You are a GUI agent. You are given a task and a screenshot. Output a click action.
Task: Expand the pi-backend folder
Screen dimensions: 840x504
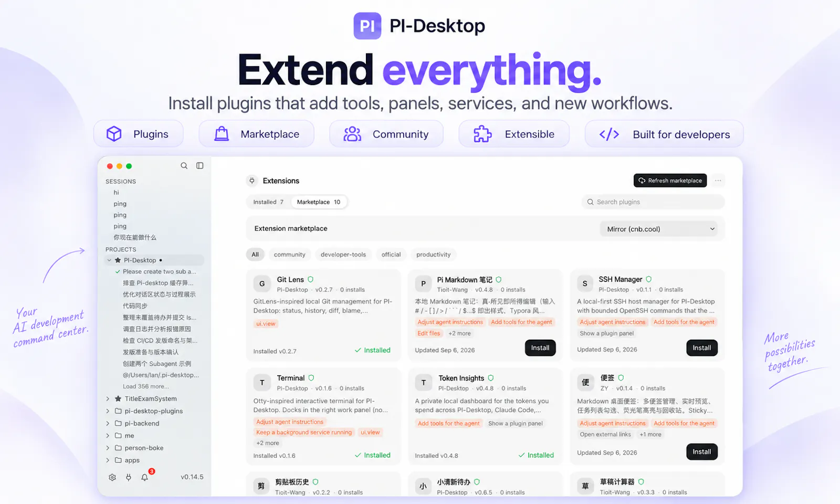click(108, 424)
